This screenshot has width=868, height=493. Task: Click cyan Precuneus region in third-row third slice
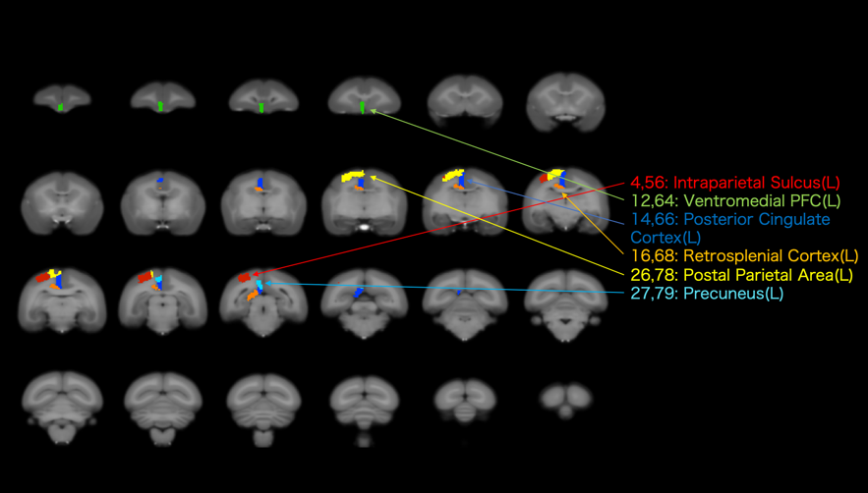click(x=260, y=286)
